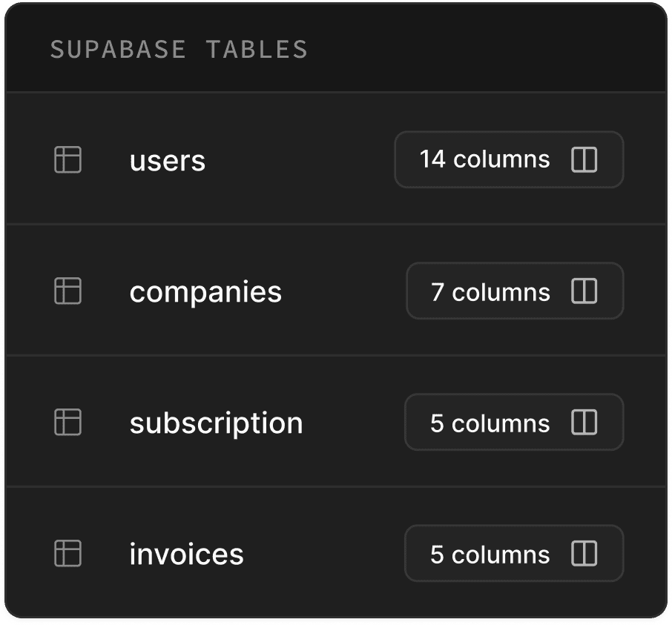
Task: Show the 5 columns button for subscription
Action: click(514, 422)
